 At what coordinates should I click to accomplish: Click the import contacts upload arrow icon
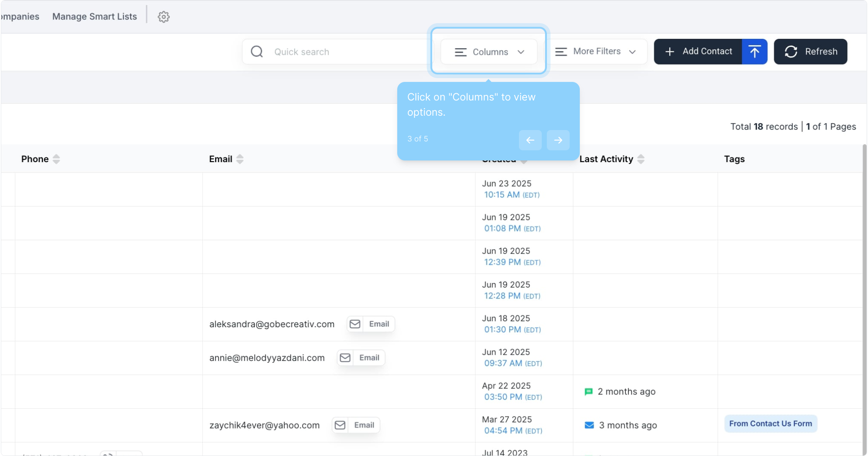(x=754, y=52)
